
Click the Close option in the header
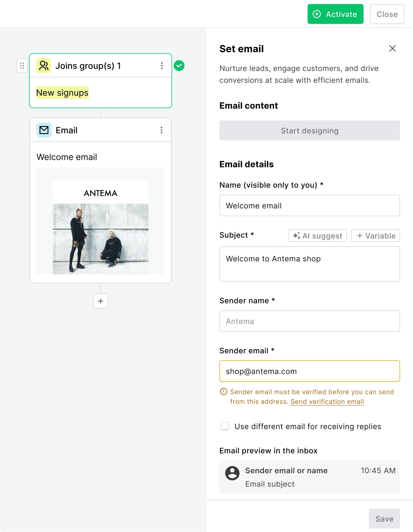click(387, 14)
